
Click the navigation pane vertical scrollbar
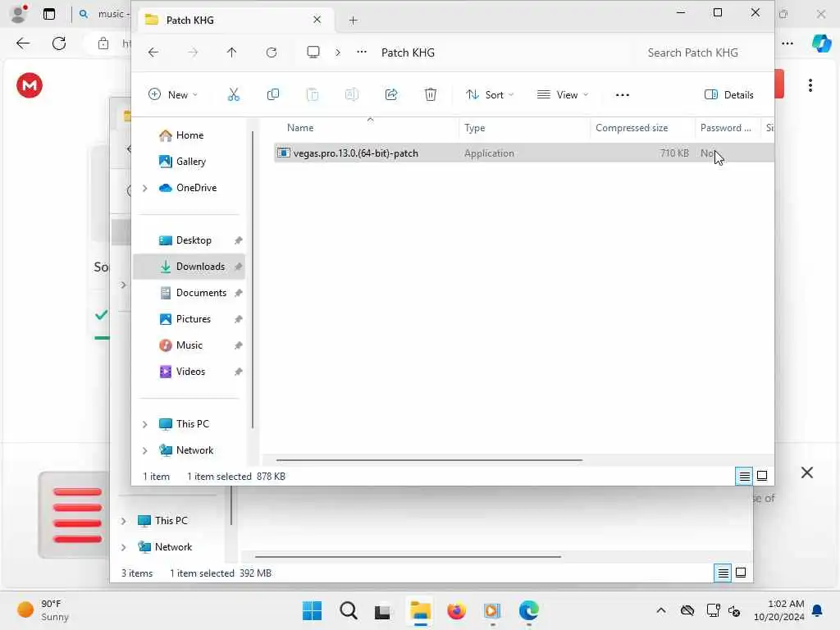tap(253, 280)
